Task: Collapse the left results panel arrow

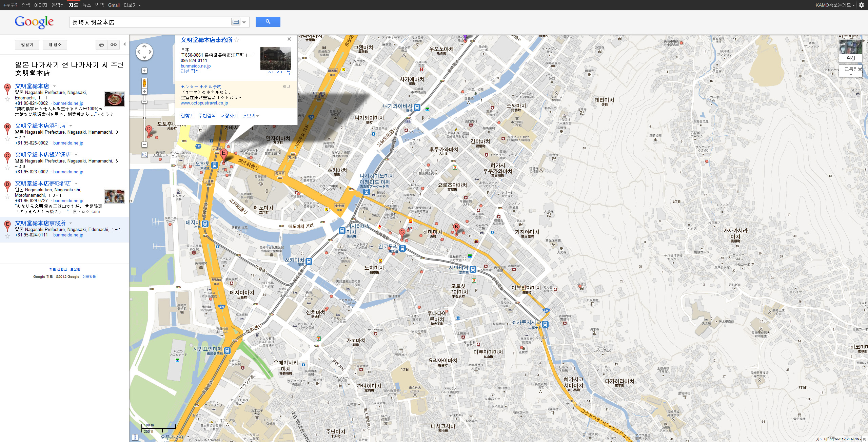Action: [x=124, y=44]
